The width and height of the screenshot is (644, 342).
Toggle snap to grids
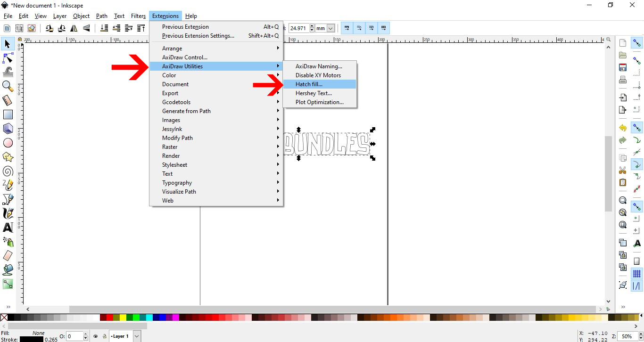pos(637,274)
